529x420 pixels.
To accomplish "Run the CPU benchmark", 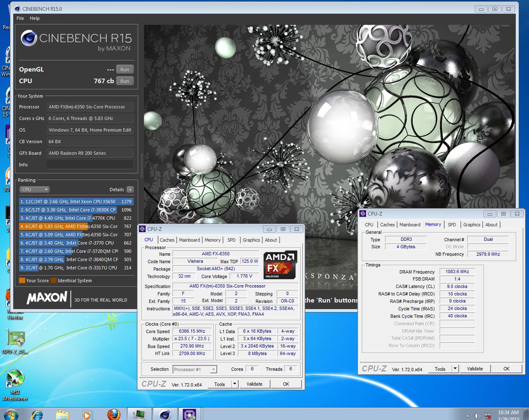I will pyautogui.click(x=125, y=81).
